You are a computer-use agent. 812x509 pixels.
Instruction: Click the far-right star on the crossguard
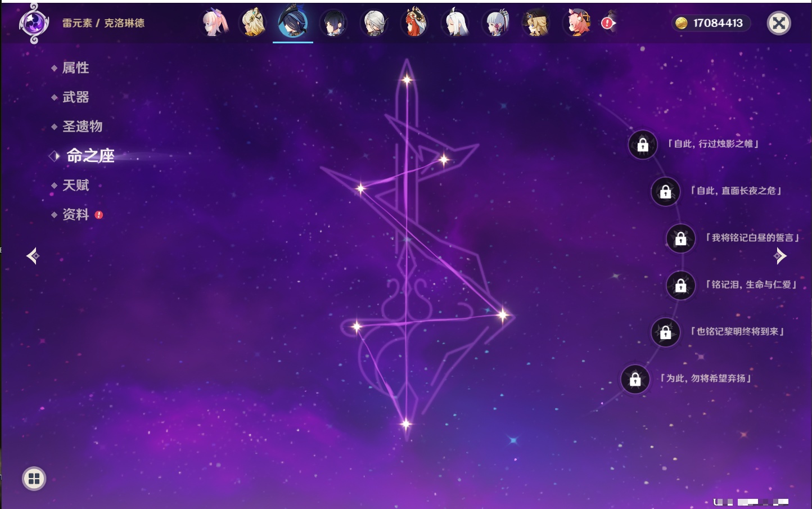click(x=503, y=315)
